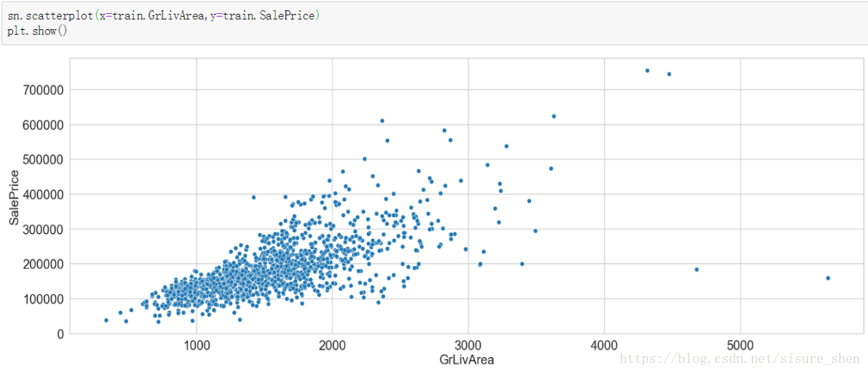
Task: Click the 3000 x-axis tick label
Action: pos(468,346)
